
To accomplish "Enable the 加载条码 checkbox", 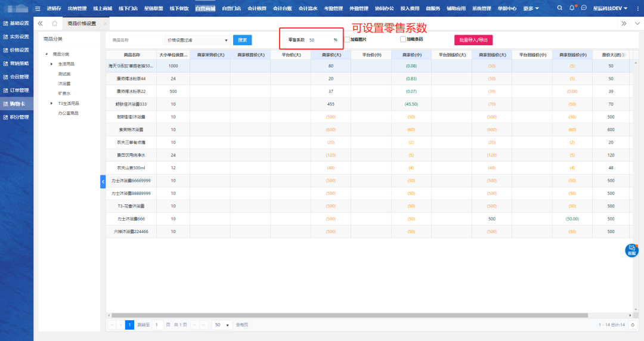I will click(403, 39).
